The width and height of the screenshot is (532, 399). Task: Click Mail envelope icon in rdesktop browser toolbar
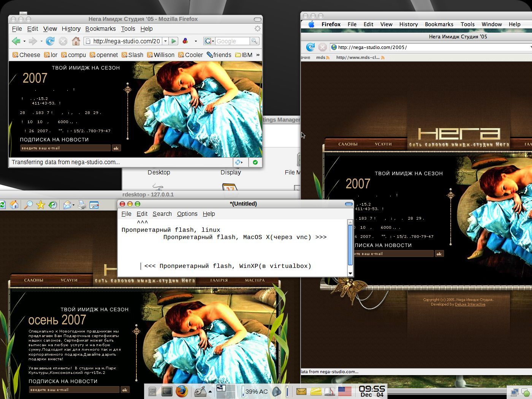tap(67, 205)
